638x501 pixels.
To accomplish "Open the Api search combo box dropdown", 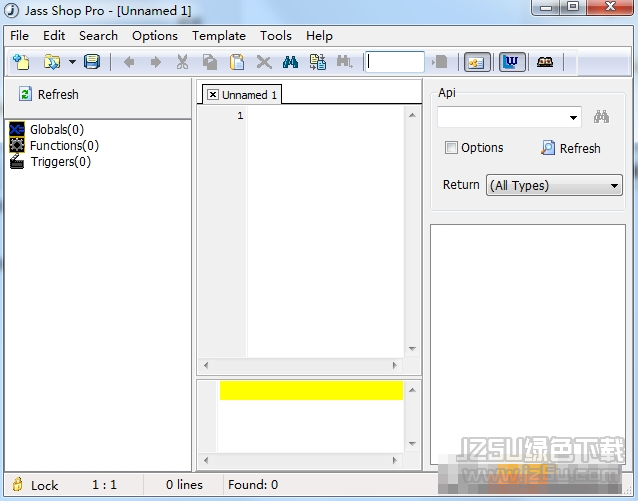I will point(573,118).
